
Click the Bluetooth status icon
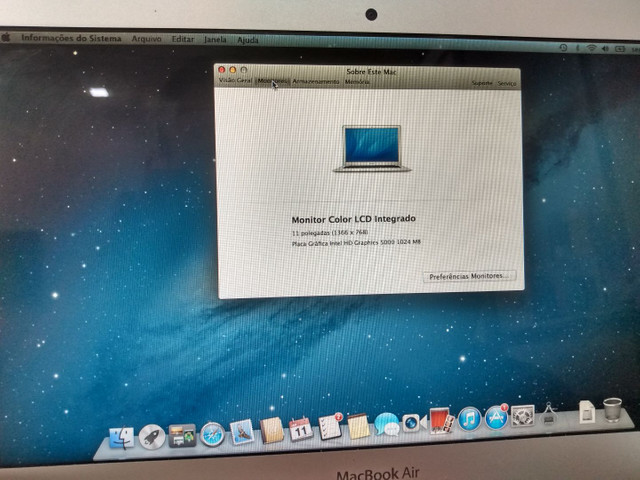[577, 48]
